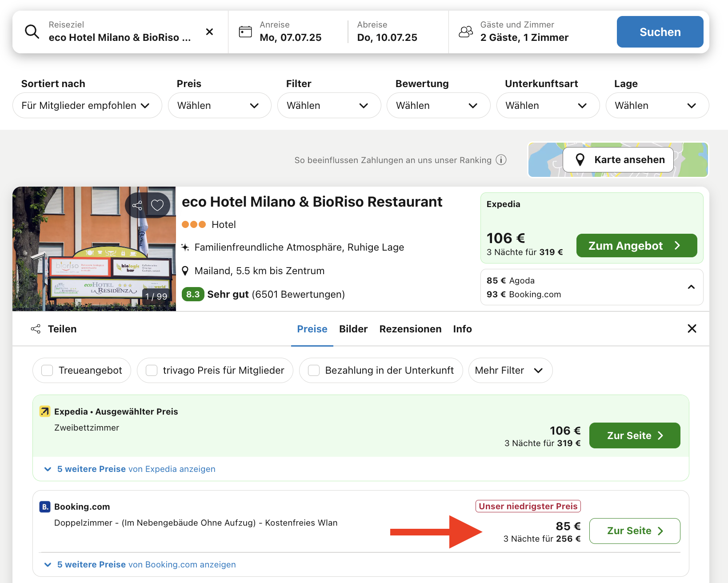Click the guests and rooms icon
728x583 pixels.
pos(466,32)
